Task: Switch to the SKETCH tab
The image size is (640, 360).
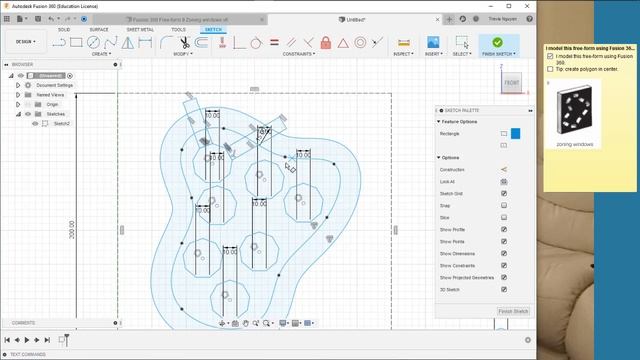Action: click(213, 30)
